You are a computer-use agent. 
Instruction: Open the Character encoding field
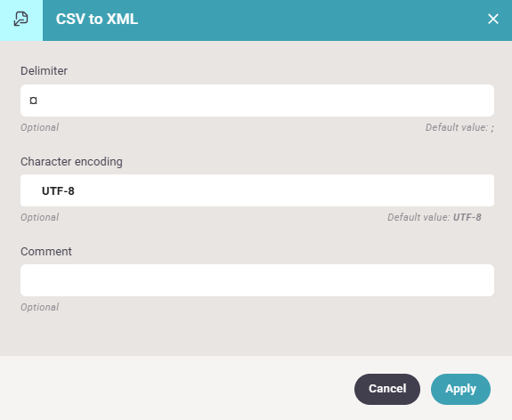pos(257,190)
